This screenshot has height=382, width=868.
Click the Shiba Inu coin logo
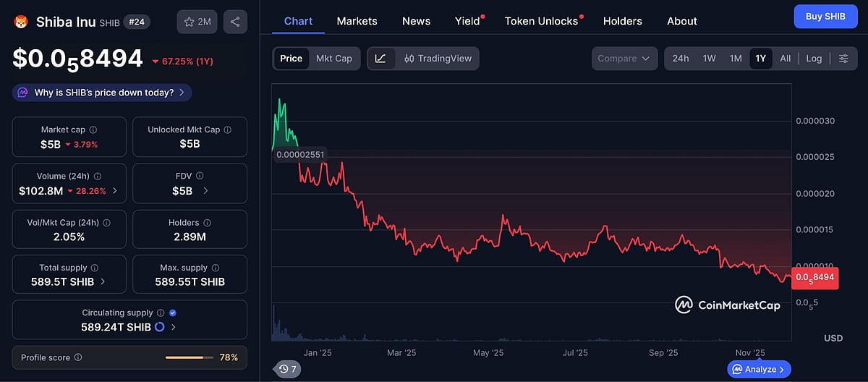[21, 22]
